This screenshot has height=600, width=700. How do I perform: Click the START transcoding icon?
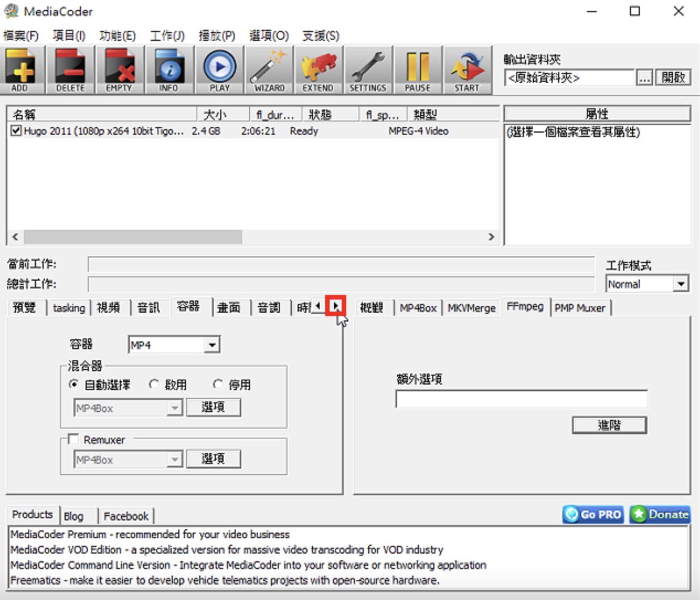tap(468, 70)
